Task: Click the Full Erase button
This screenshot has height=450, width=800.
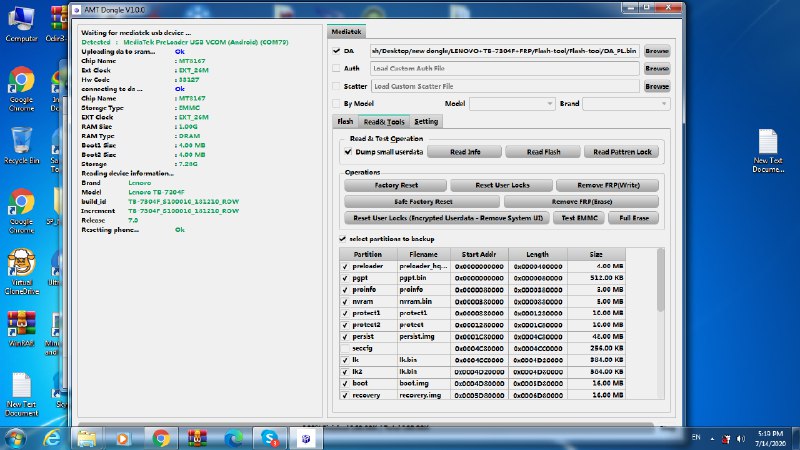Action: click(634, 218)
